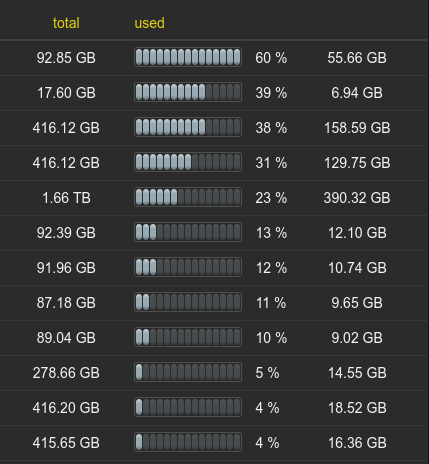Viewport: 429px width, 464px height.
Task: Click the 12 % percentage label
Action: point(271,268)
